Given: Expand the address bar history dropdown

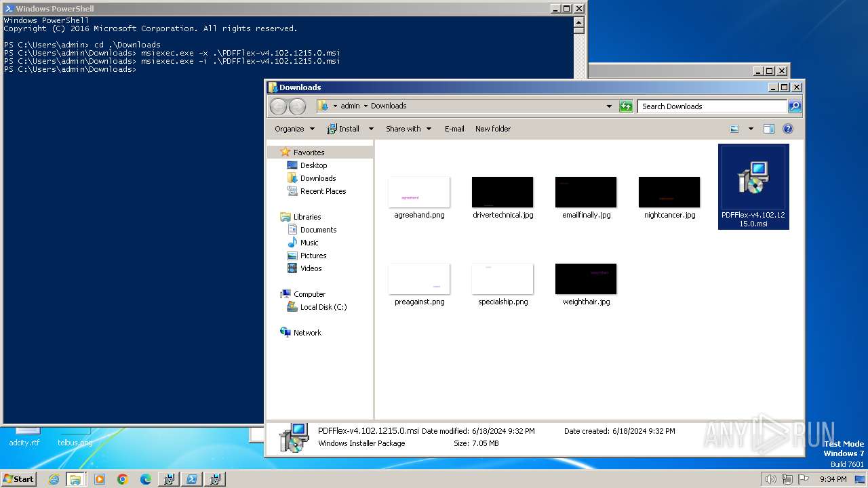Looking at the screenshot, I should coord(609,106).
